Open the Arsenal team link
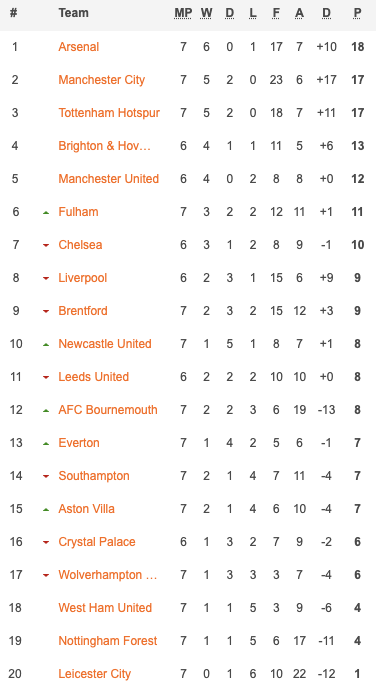 coord(79,47)
